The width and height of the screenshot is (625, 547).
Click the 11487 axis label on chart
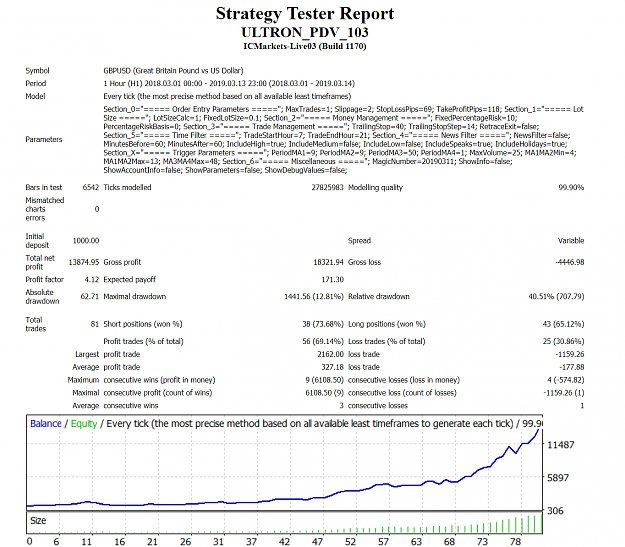point(560,445)
